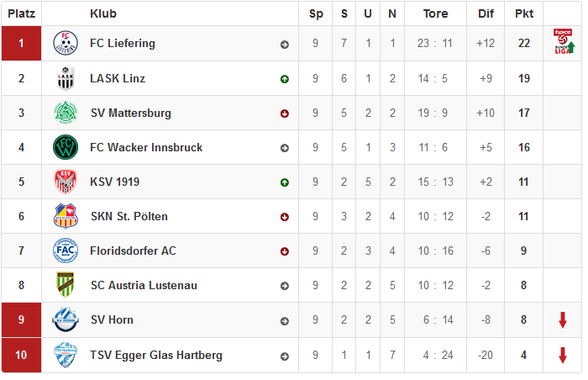Screen dimensions: 588x380
Task: Click red down-trend arrow beside SV Mattersburg
Action: click(x=285, y=113)
